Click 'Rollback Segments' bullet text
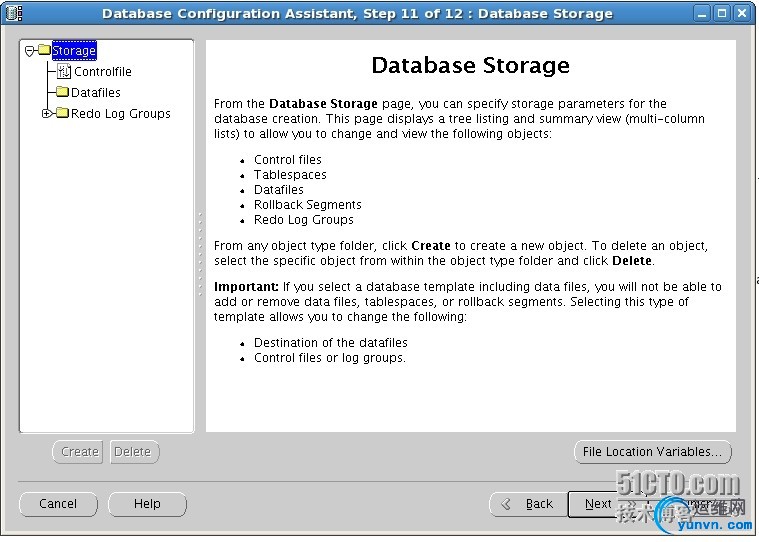The height and width of the screenshot is (542, 759). pyautogui.click(x=308, y=205)
